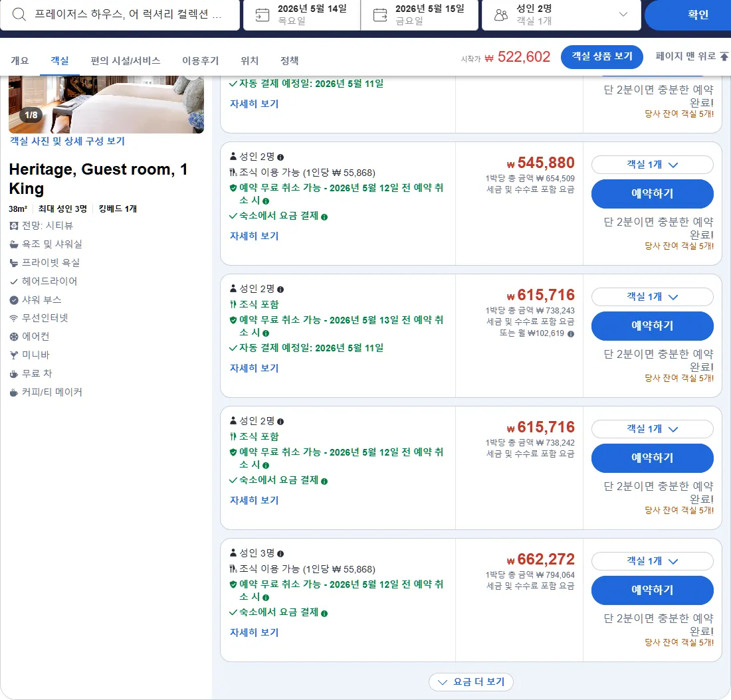Click the blue 확인 button
Screen dimensions: 731x700
[688, 15]
